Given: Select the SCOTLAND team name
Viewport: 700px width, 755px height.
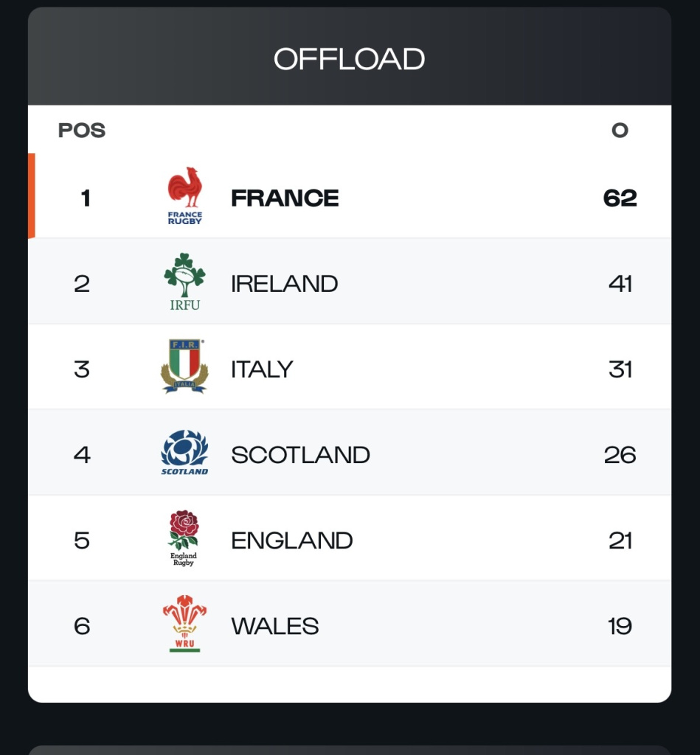Looking at the screenshot, I should coord(300,455).
